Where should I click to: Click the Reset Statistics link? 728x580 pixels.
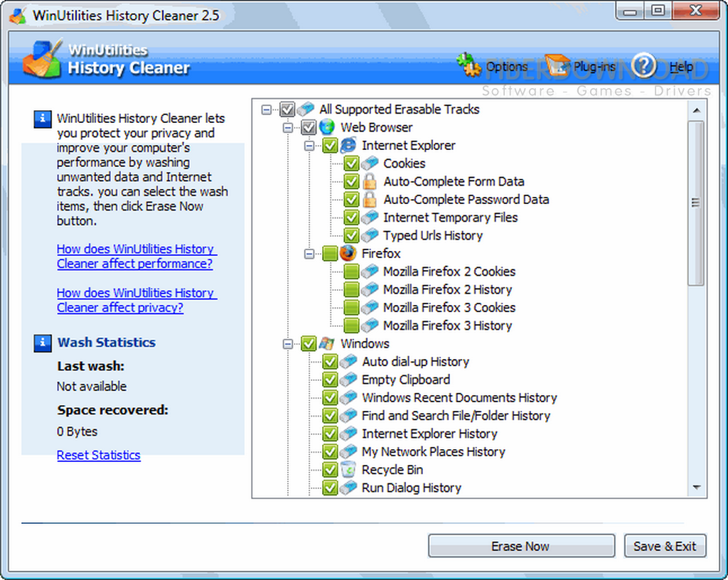(x=98, y=455)
